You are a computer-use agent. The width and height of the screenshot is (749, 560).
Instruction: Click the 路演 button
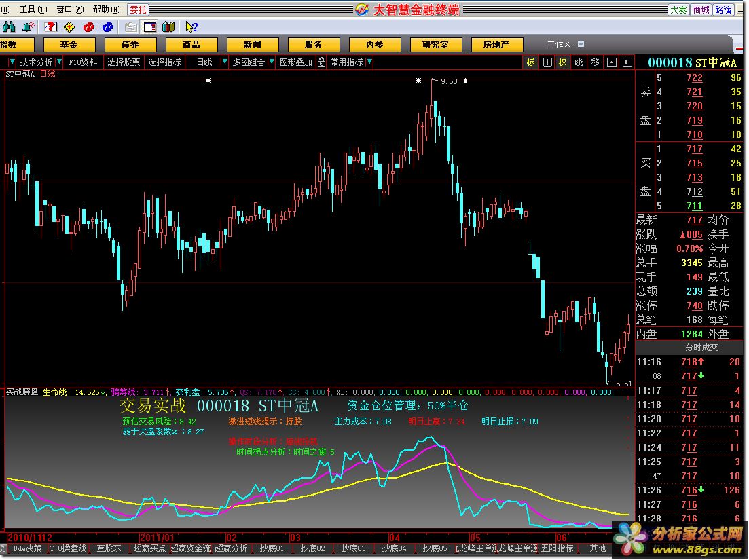tap(723, 10)
